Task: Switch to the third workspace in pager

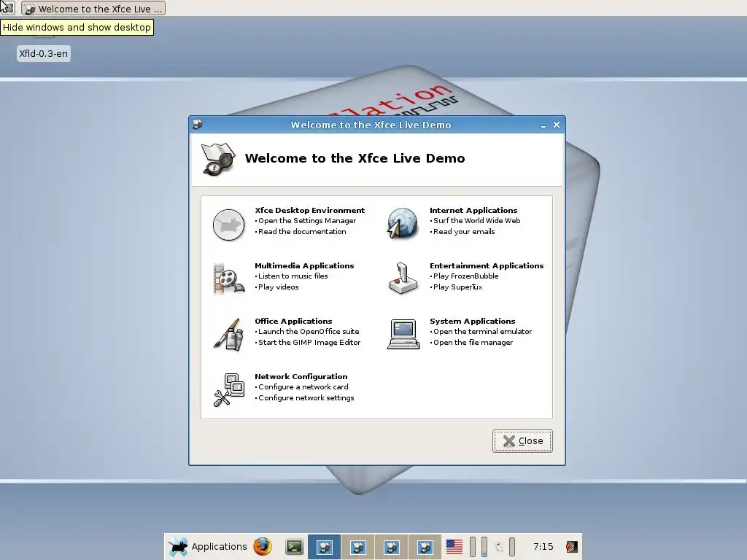Action: (391, 547)
